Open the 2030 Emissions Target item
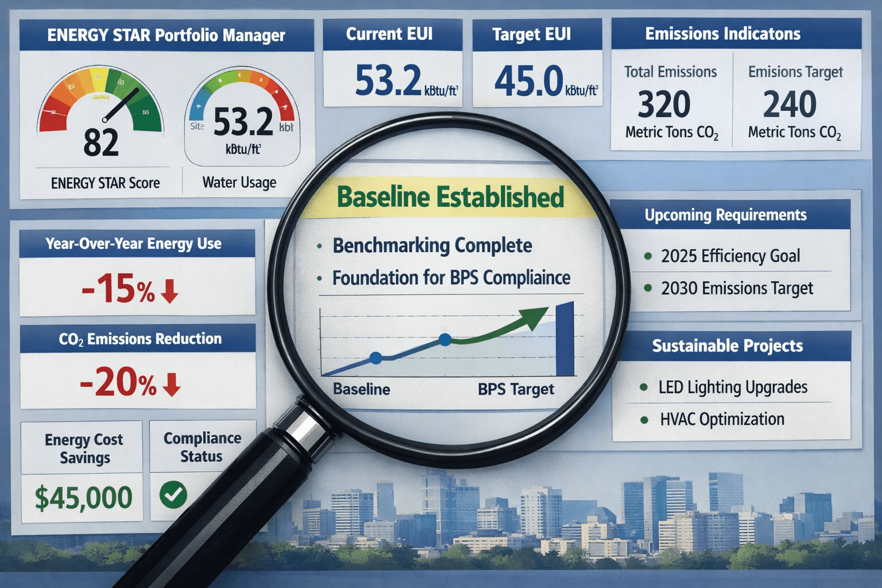 pyautogui.click(x=737, y=288)
